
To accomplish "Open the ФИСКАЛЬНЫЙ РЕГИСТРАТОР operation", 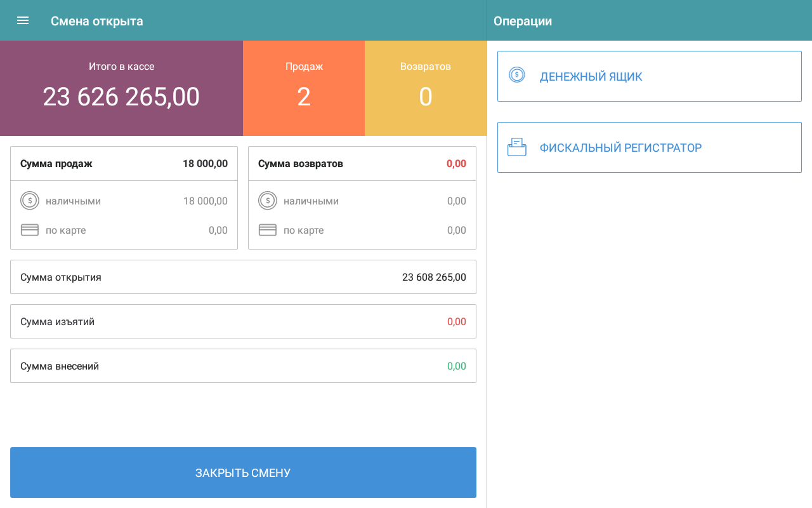I will coord(650,147).
